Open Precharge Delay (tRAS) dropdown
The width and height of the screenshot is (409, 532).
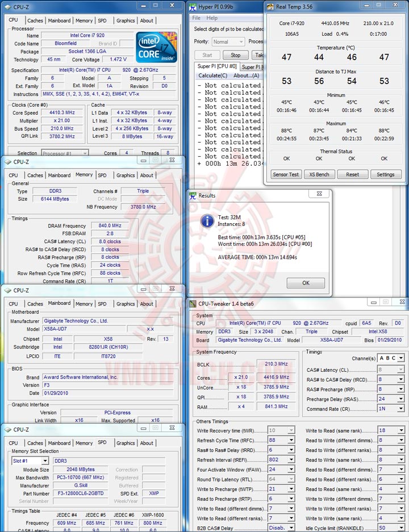click(x=401, y=399)
